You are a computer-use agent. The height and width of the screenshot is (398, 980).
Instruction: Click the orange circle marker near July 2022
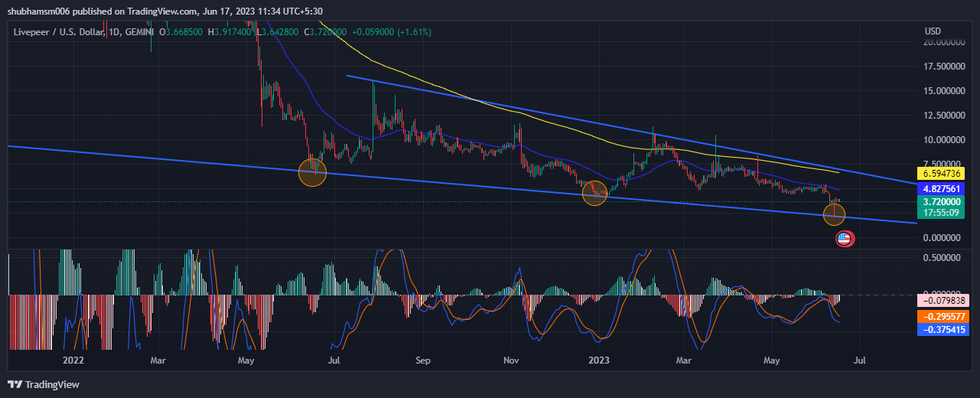(x=312, y=172)
